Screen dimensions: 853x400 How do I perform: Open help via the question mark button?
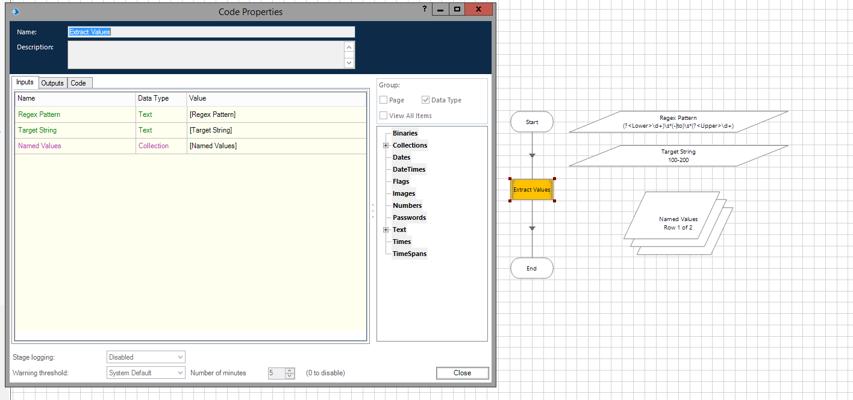tap(424, 9)
